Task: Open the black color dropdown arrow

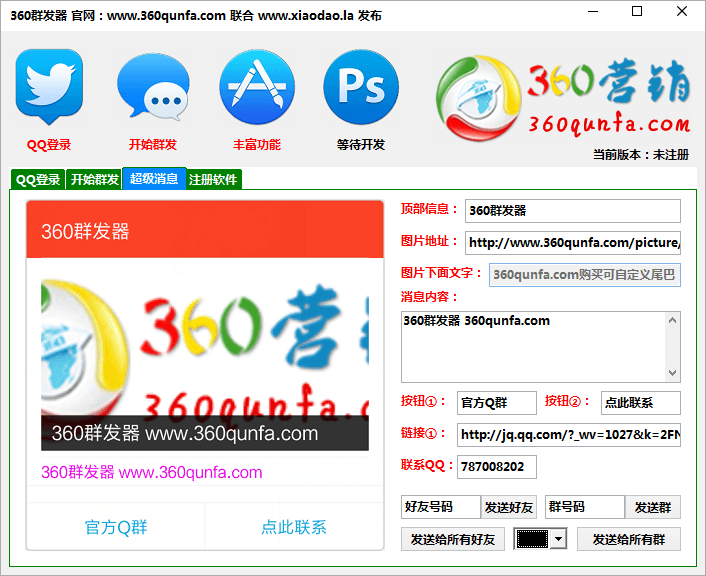Action: (x=558, y=540)
